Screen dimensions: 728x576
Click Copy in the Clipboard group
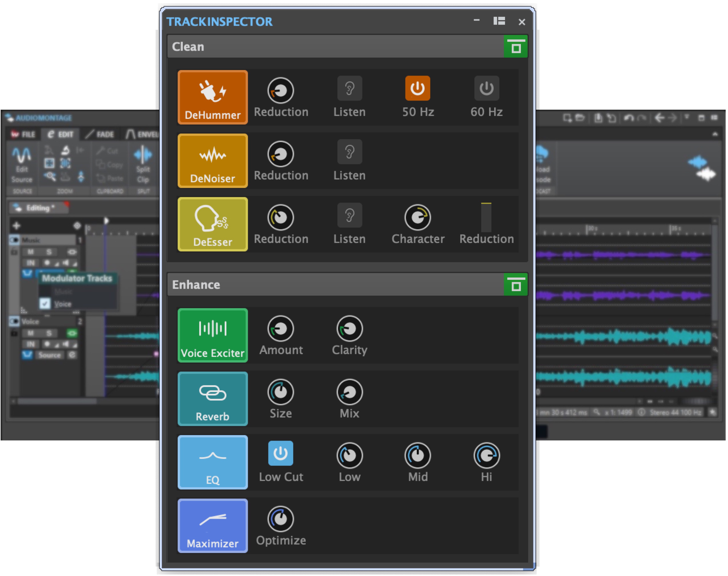pos(109,165)
